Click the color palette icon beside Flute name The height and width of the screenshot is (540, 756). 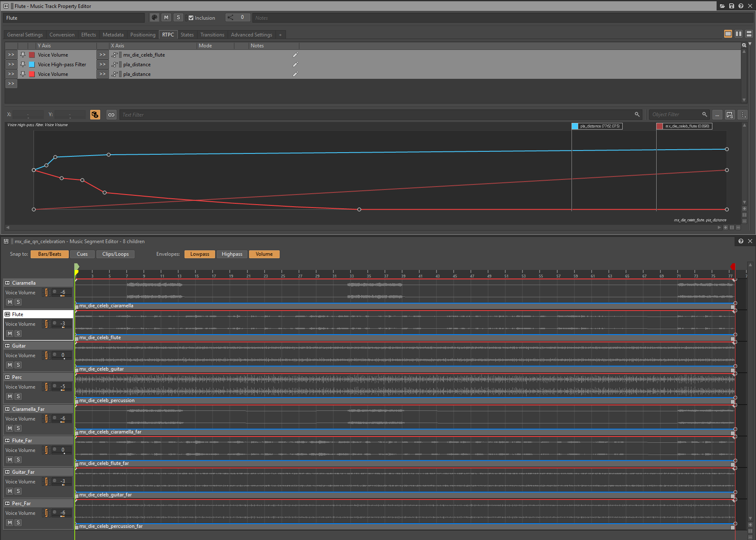coord(154,18)
